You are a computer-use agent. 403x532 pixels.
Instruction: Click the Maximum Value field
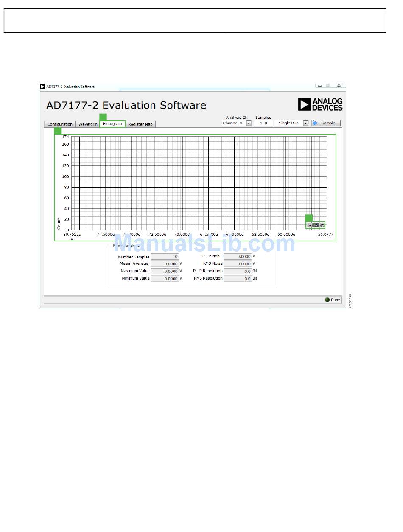(165, 271)
